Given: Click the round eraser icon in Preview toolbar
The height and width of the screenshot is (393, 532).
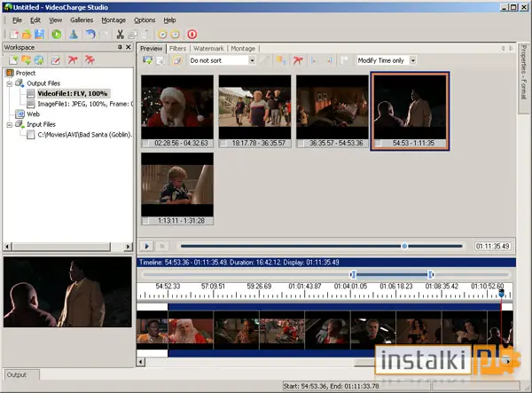Looking at the screenshot, I should coord(177,60).
